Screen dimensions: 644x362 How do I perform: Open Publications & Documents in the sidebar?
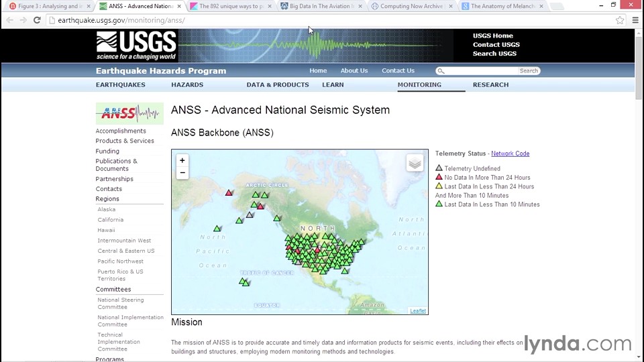tap(117, 165)
